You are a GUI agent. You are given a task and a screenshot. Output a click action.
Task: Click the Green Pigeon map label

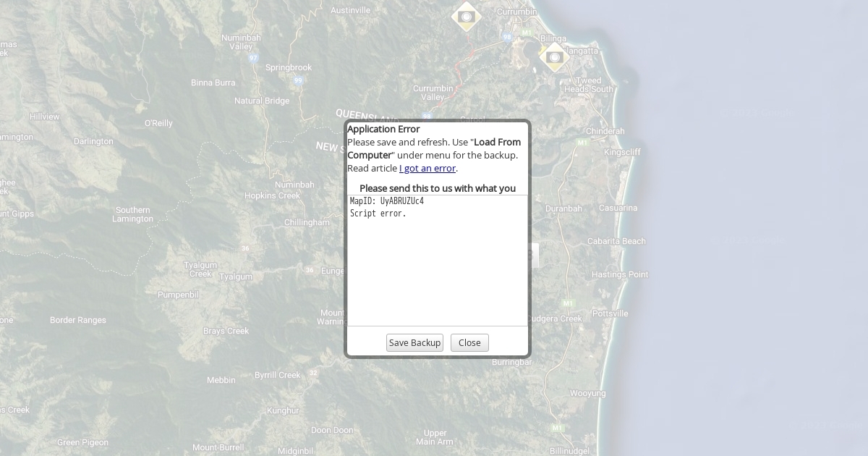tap(82, 442)
